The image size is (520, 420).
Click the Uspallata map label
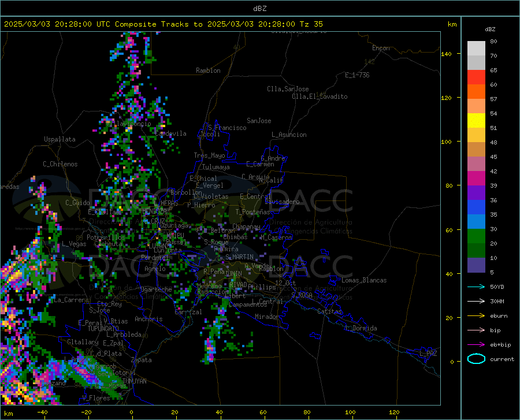pyautogui.click(x=60, y=139)
